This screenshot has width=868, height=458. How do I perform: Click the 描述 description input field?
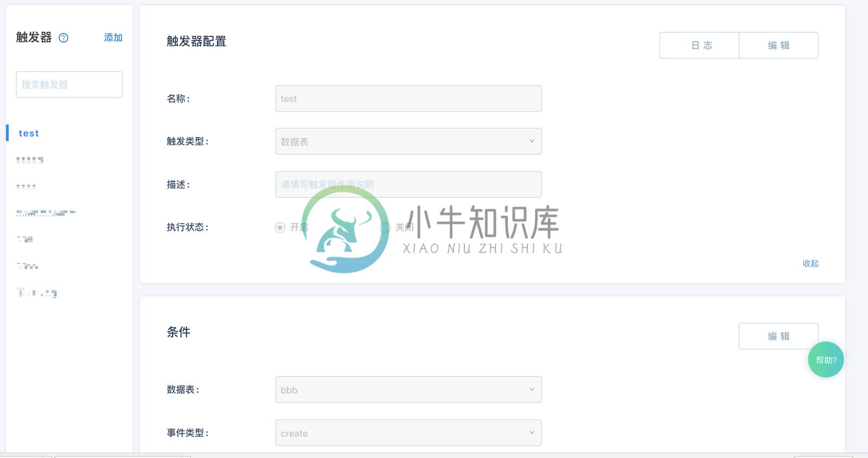click(409, 184)
